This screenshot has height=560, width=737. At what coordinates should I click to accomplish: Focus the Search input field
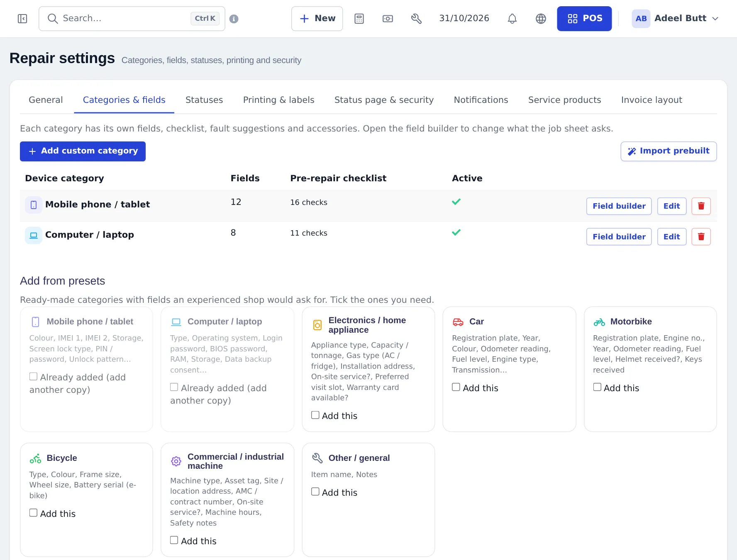pyautogui.click(x=132, y=19)
